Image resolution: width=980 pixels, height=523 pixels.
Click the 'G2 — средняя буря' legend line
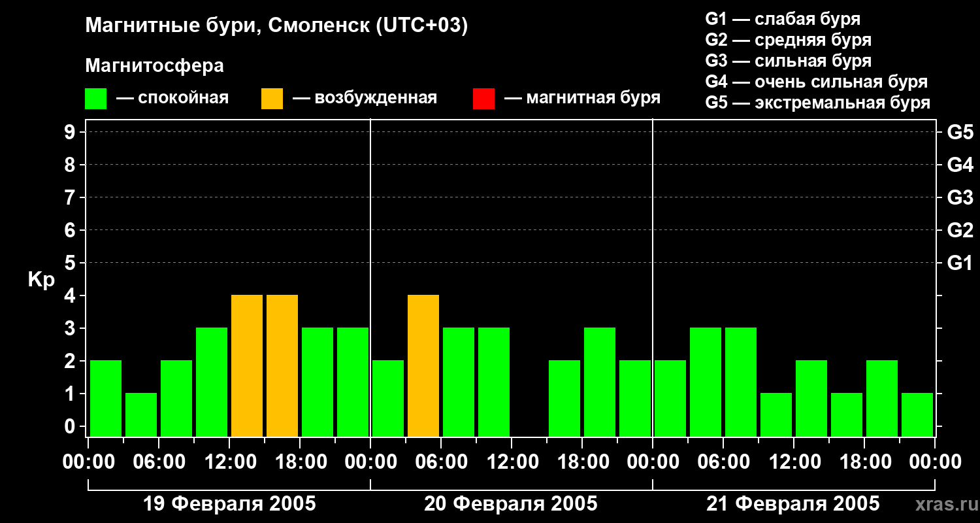[788, 40]
